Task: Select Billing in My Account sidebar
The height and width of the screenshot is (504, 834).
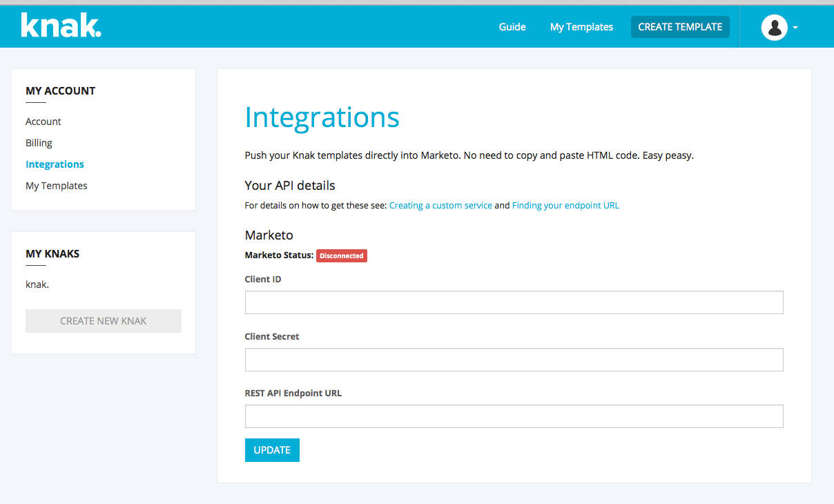Action: (39, 143)
